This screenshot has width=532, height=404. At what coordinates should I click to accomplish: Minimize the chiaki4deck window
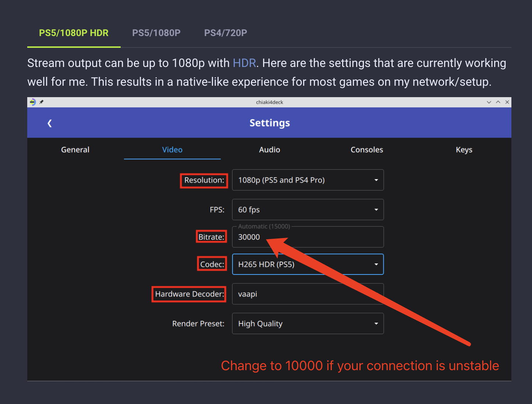tap(489, 102)
